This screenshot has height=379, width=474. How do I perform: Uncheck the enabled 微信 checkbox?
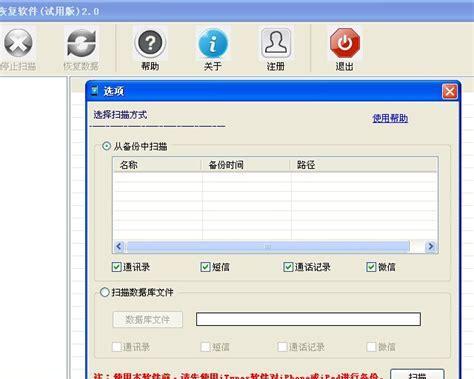371,267
